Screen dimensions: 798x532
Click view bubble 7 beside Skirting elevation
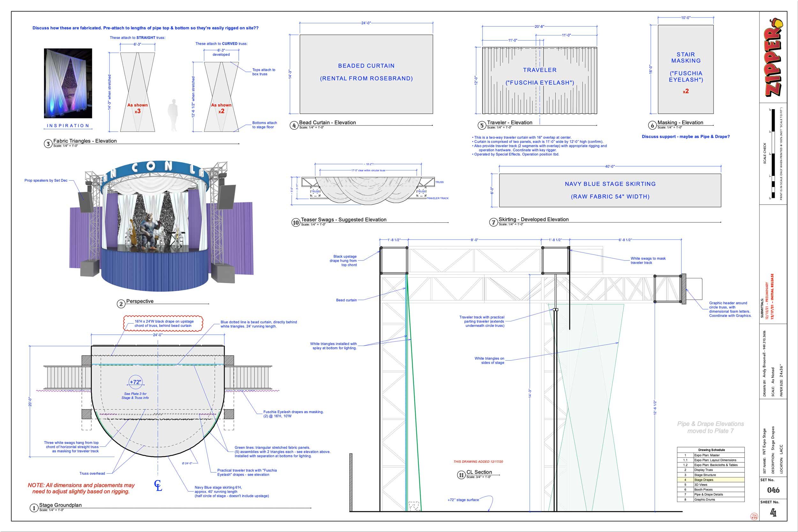coord(493,222)
